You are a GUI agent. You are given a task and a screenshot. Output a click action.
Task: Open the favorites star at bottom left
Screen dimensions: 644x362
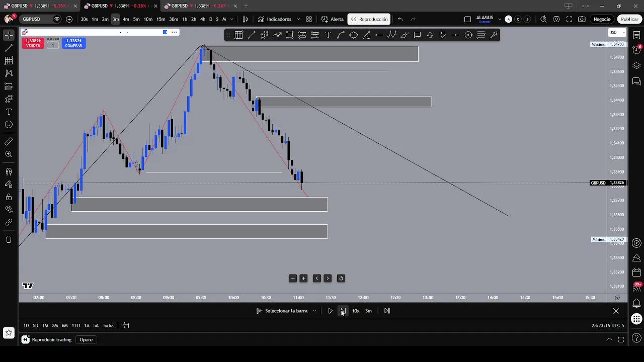9,332
